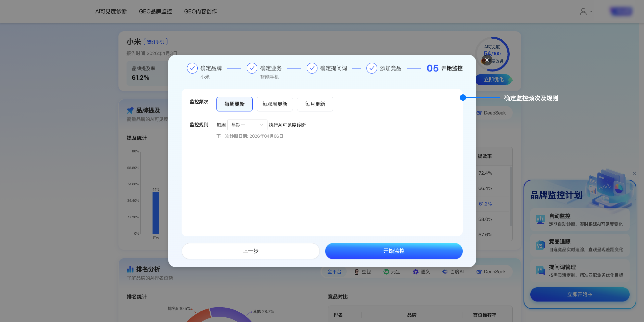Screen dimensions: 644x322
Task: Click the 确定品牌 checkmark step icon
Action: [192, 68]
